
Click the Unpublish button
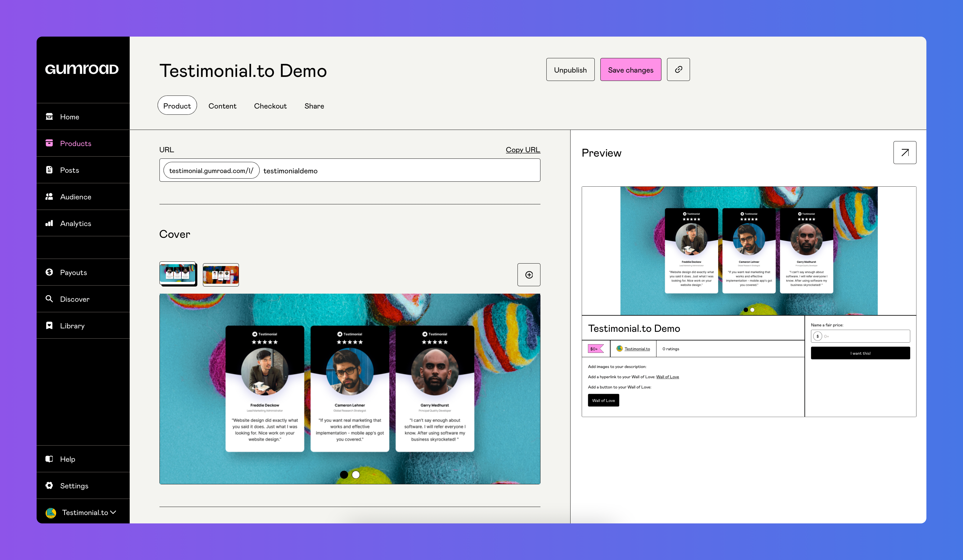pos(570,69)
